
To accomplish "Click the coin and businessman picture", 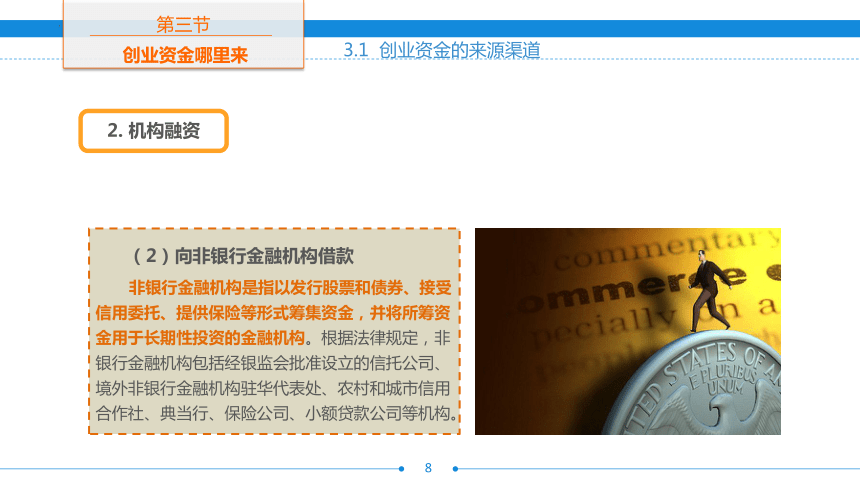I will coord(627,331).
